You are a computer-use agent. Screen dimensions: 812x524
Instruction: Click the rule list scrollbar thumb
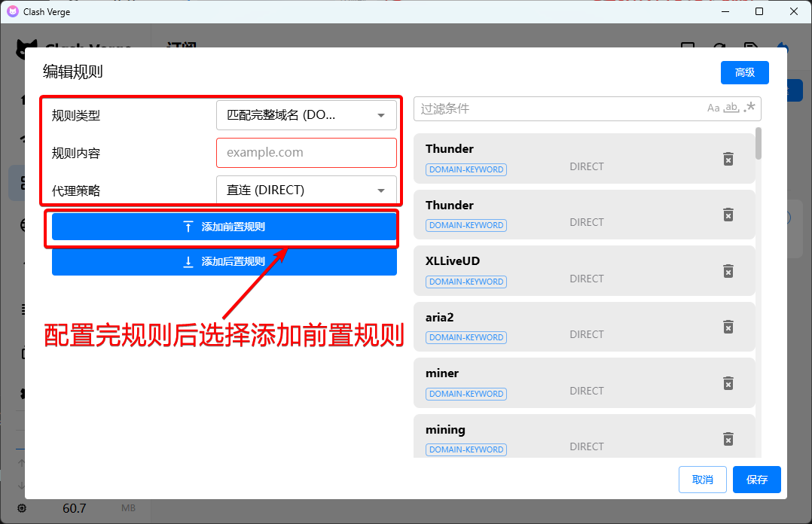pyautogui.click(x=758, y=143)
